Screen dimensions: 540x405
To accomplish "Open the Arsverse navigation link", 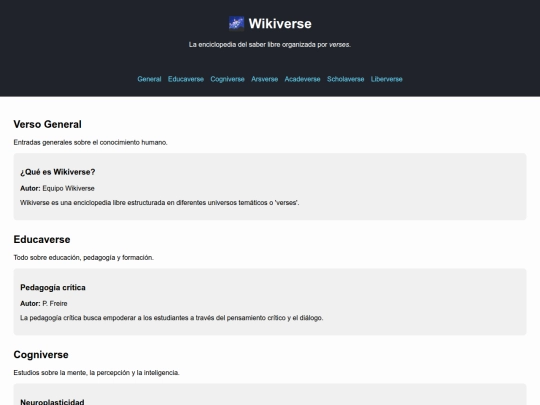I will (x=264, y=79).
